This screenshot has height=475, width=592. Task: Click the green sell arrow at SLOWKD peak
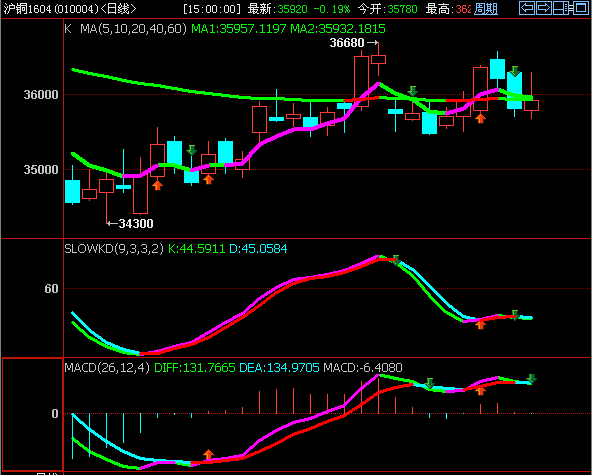click(396, 260)
